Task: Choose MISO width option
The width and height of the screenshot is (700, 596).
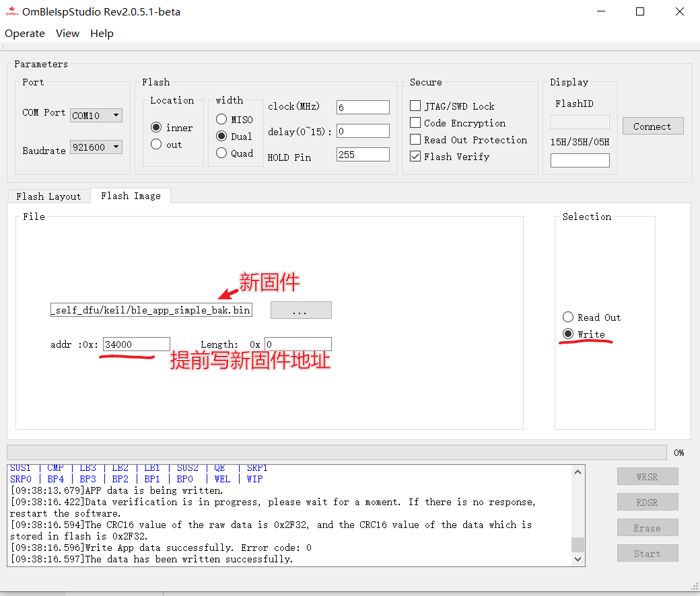Action: (221, 120)
